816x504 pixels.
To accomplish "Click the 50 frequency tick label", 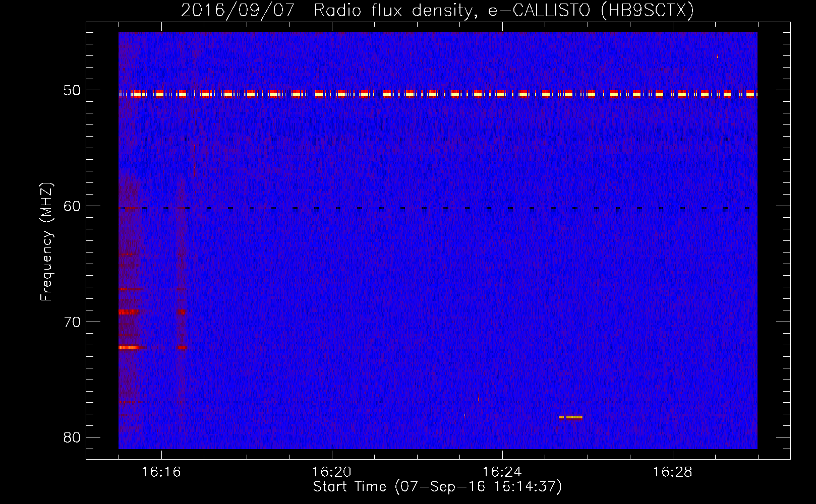I will (72, 91).
